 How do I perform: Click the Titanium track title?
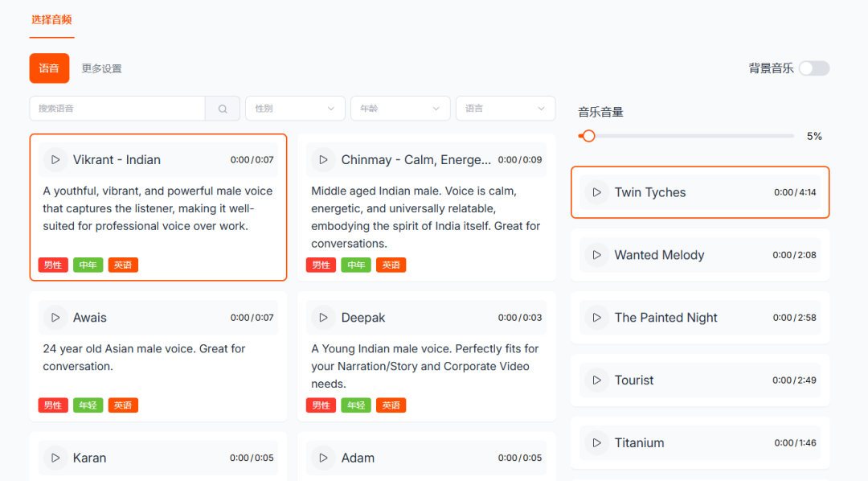tap(640, 442)
